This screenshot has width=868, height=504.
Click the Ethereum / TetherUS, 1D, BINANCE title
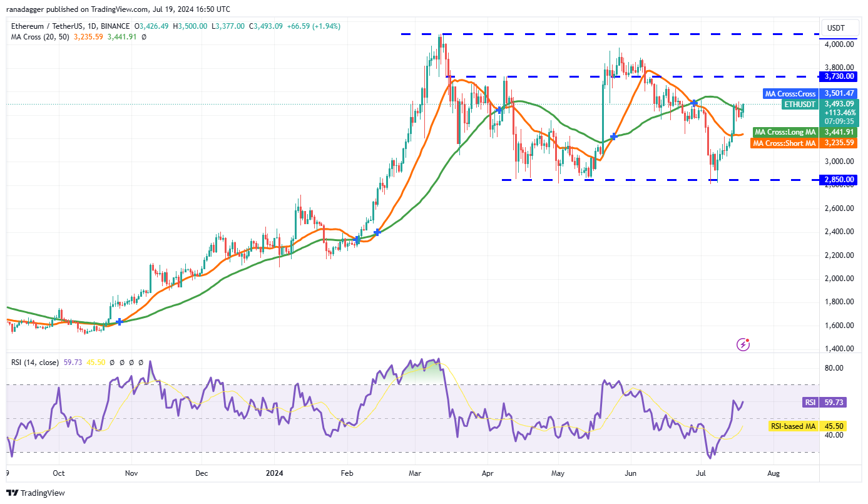[x=70, y=26]
